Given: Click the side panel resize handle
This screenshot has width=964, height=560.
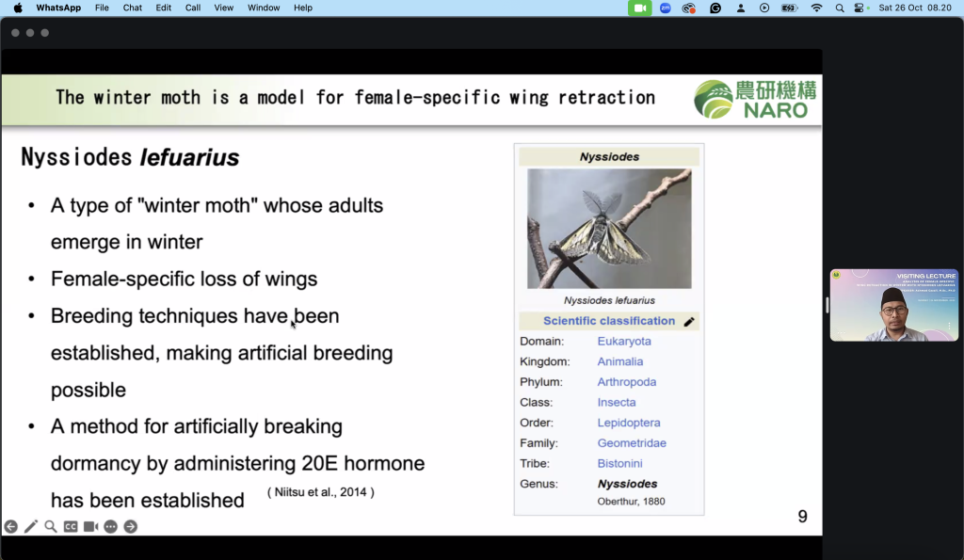Looking at the screenshot, I should click(827, 305).
